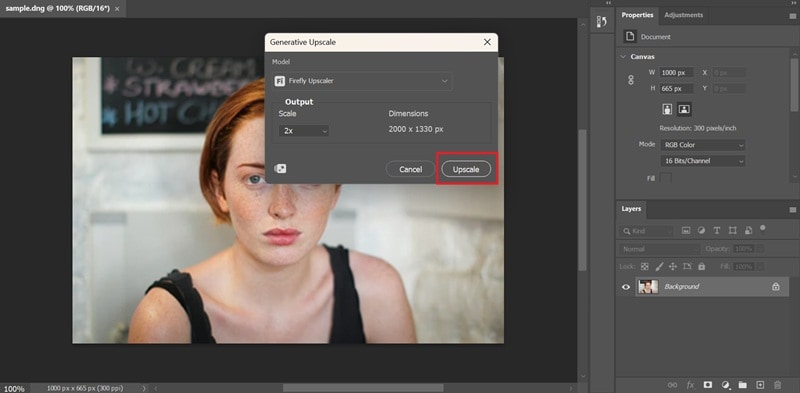Lock layer position icon

tap(672, 266)
